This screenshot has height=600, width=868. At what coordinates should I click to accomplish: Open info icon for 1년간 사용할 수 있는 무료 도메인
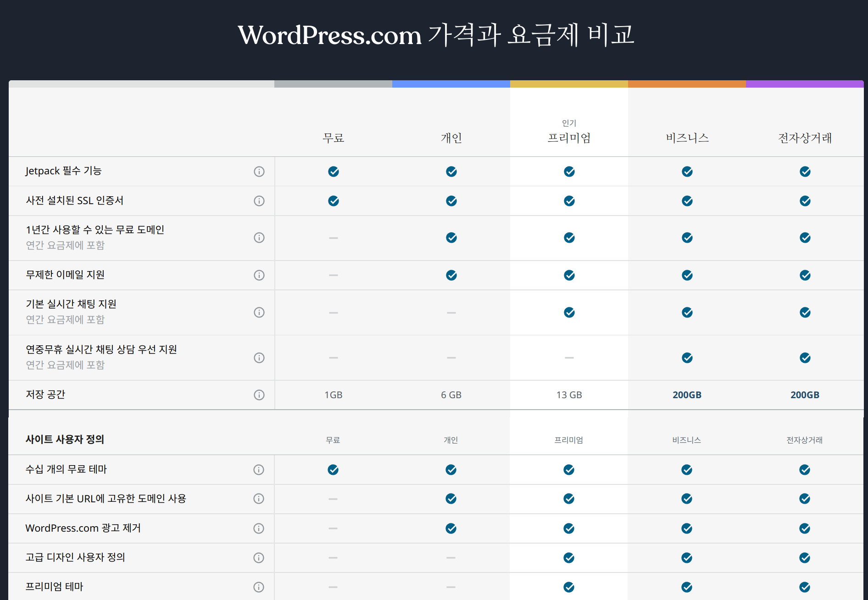point(259,238)
